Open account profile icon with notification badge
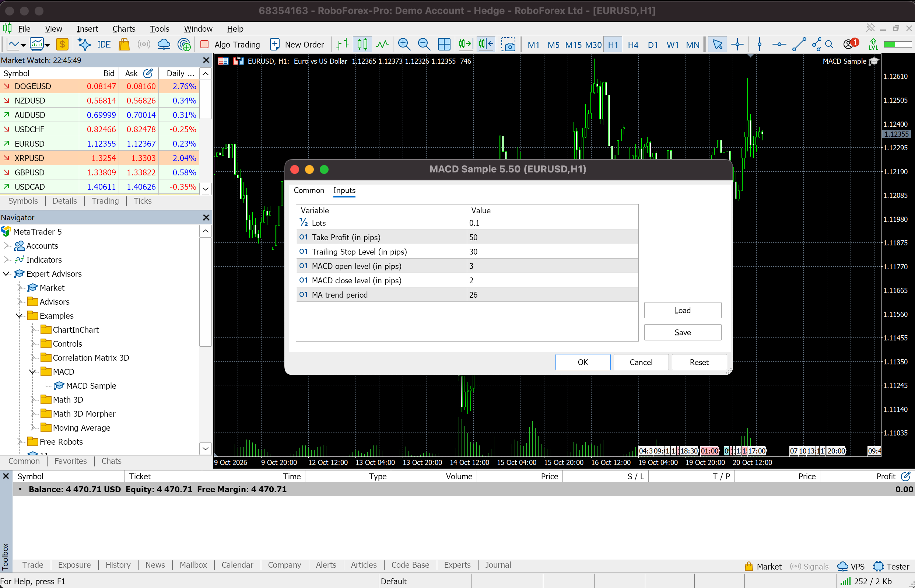The width and height of the screenshot is (915, 588). 851,44
